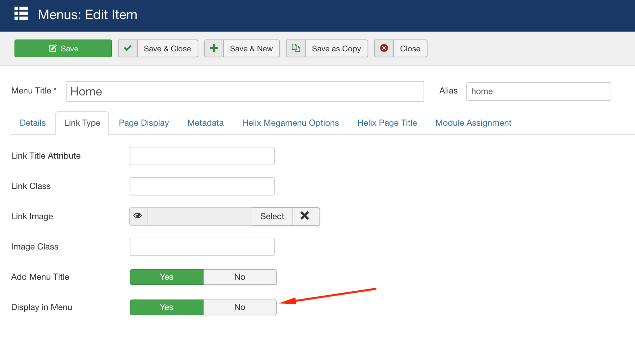Focus the Alias text field

[x=538, y=91]
